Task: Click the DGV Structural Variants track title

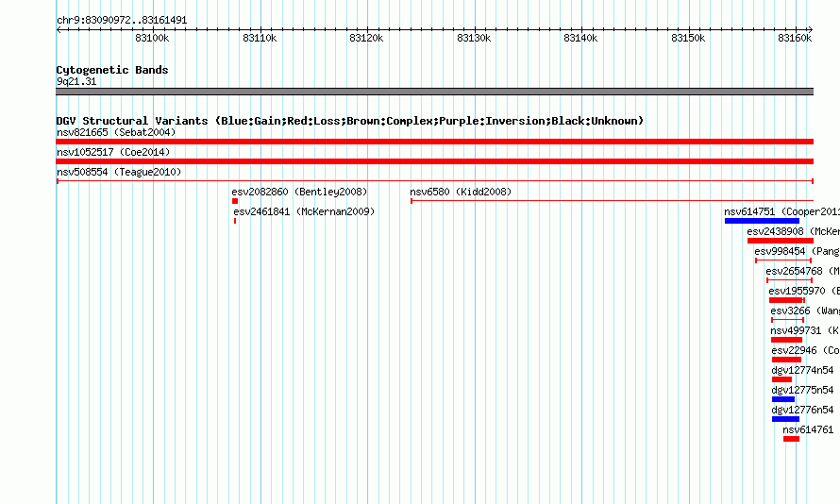Action: [x=350, y=121]
